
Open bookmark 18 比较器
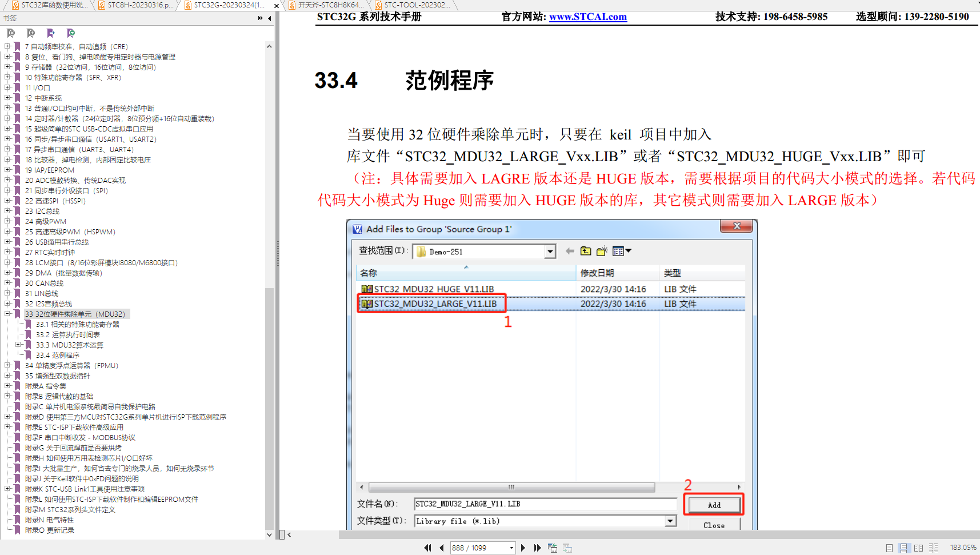coord(87,159)
